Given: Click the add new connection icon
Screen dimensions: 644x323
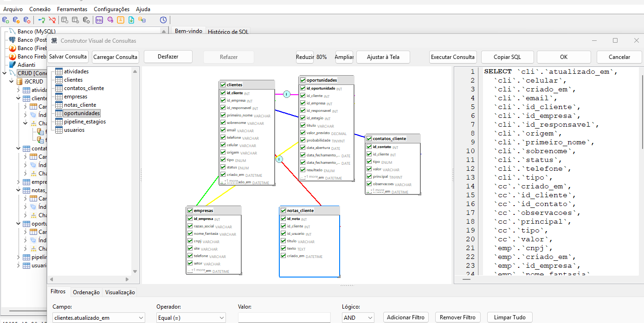Looking at the screenshot, I should coord(6,20).
